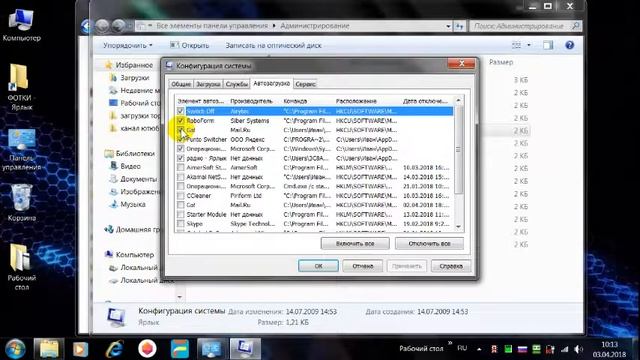Click Отключить все button
Screen dimensions: 640x360
pyautogui.click(x=429, y=244)
